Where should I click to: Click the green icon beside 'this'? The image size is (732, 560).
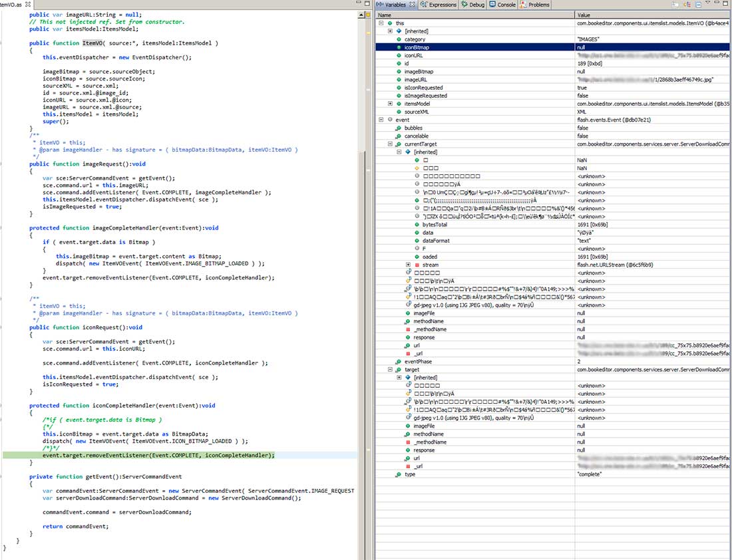click(x=390, y=23)
